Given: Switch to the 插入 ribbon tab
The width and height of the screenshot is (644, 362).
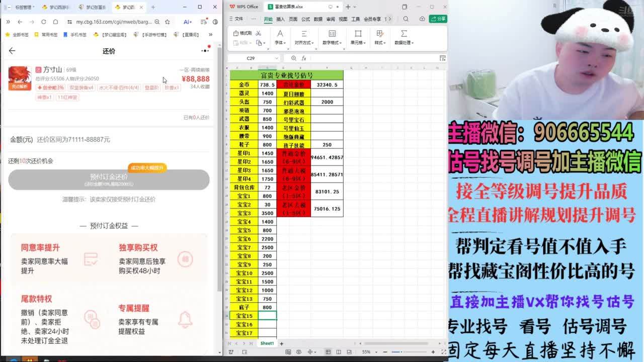Looking at the screenshot, I should point(280,19).
